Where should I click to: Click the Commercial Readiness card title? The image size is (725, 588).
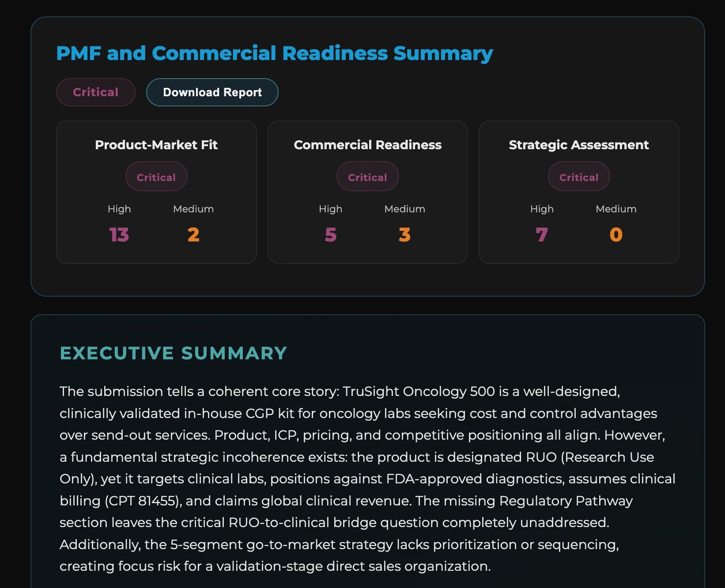tap(367, 144)
